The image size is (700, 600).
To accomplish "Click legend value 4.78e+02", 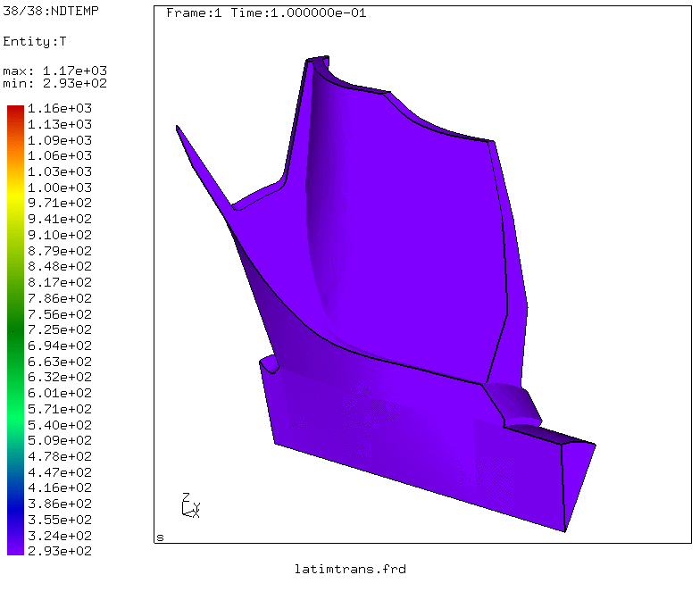I will click(60, 456).
